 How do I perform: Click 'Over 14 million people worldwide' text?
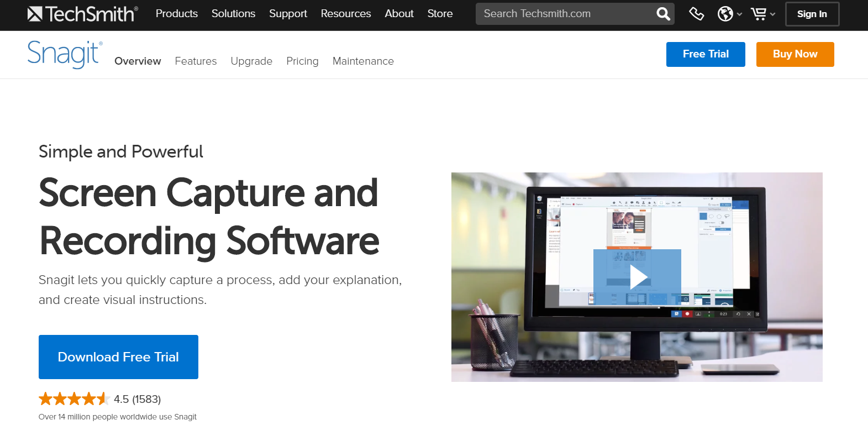[x=118, y=417]
